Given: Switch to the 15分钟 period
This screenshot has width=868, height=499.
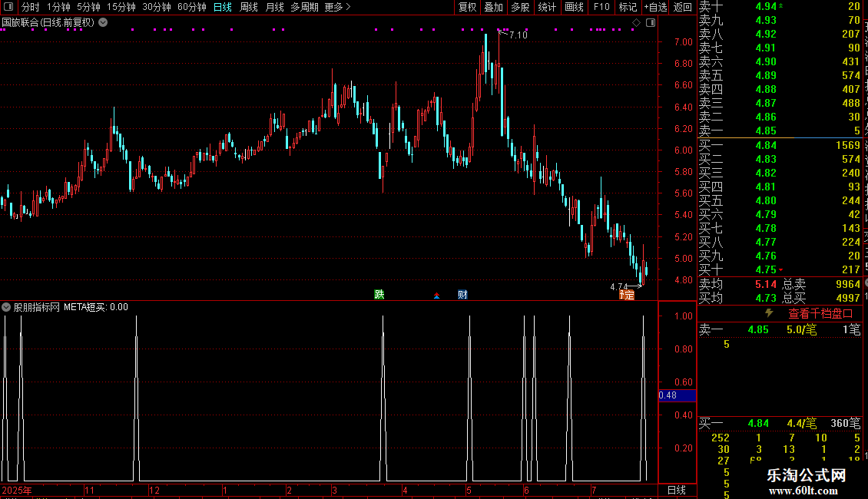Looking at the screenshot, I should [121, 7].
